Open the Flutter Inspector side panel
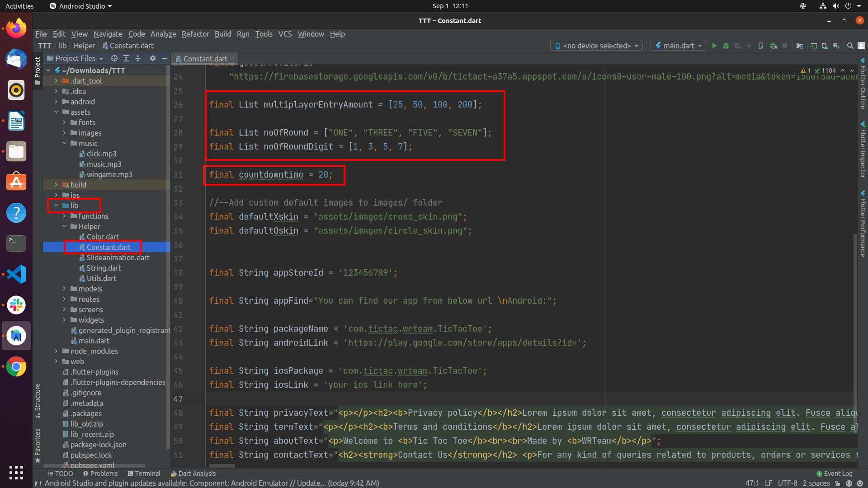Viewport: 868px width, 488px height. (x=863, y=150)
